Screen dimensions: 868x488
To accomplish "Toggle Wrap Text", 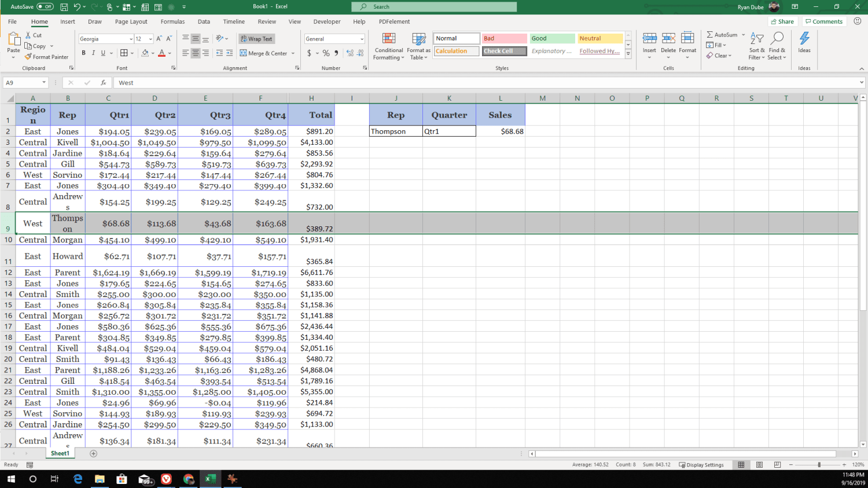I will [256, 39].
